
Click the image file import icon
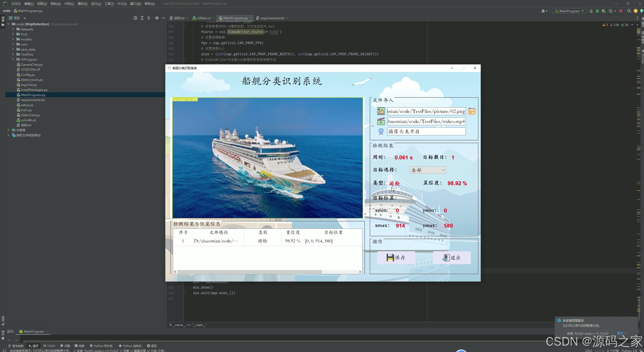[x=381, y=111]
